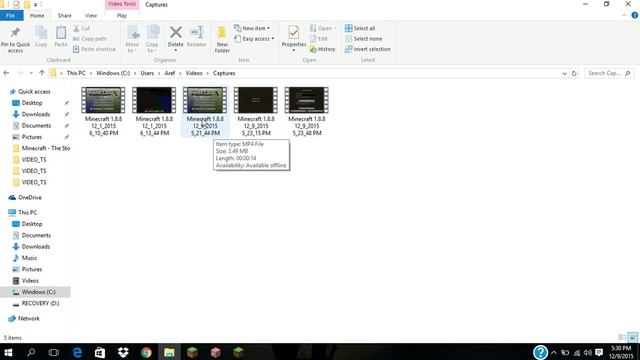Open Desktop under Quick access
The height and width of the screenshot is (360, 640).
pos(32,103)
